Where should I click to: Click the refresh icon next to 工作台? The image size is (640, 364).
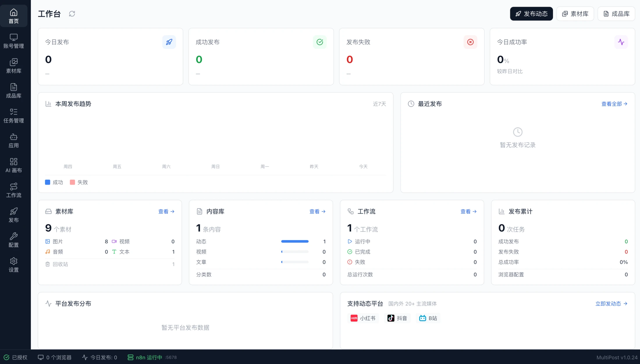tap(72, 14)
